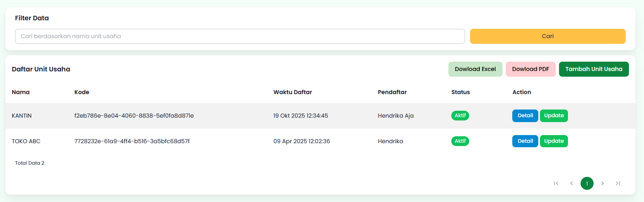Select the KANTIN row name cell
The width and height of the screenshot is (644, 202).
[x=22, y=116]
